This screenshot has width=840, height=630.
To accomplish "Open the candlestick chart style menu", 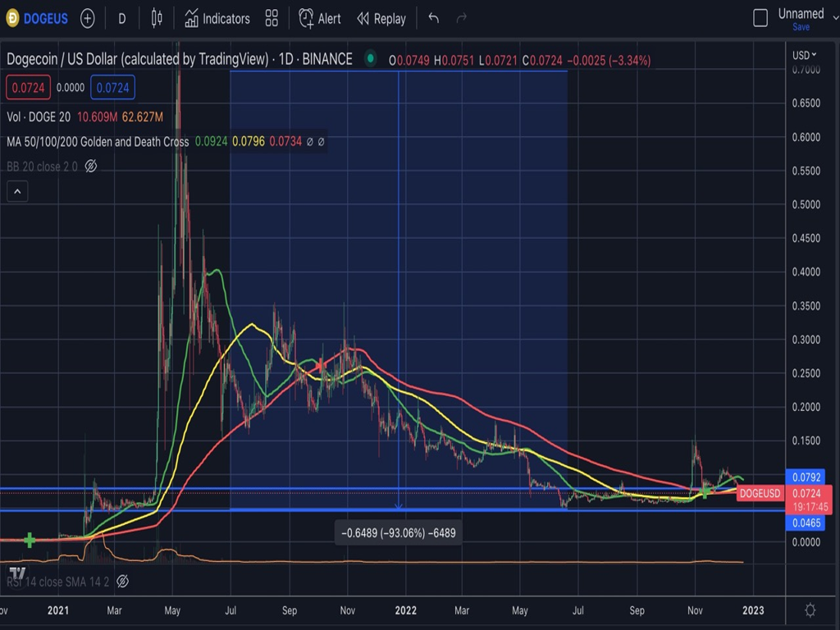I will point(157,18).
